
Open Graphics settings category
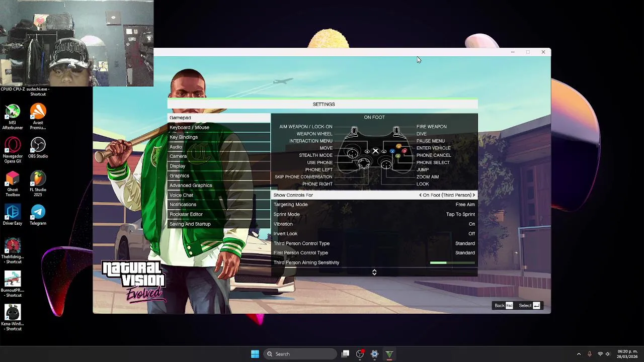coord(219,176)
